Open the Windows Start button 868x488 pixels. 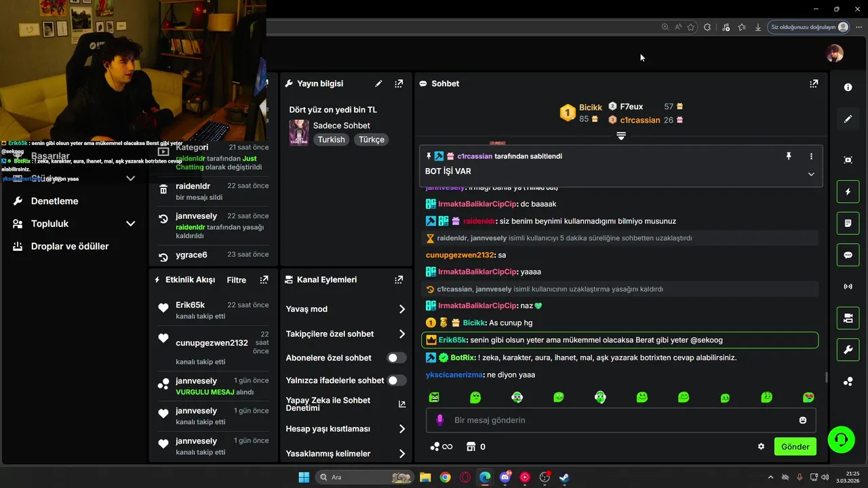pyautogui.click(x=304, y=477)
